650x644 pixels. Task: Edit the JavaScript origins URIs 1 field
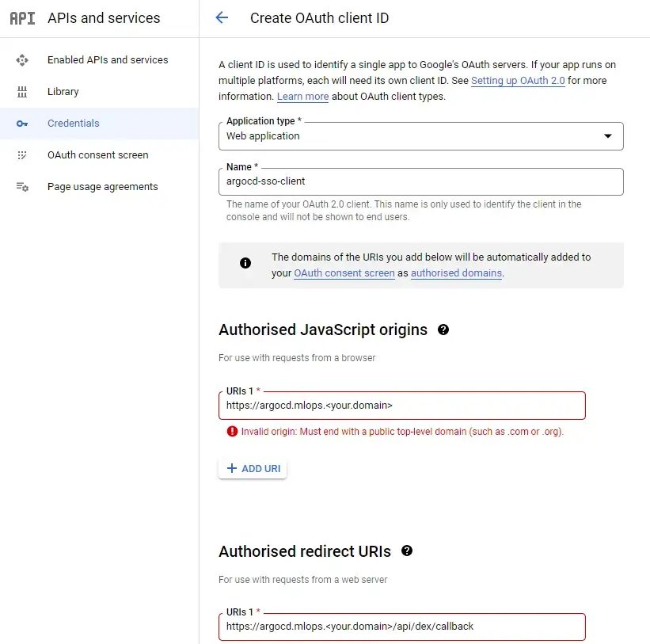401,406
